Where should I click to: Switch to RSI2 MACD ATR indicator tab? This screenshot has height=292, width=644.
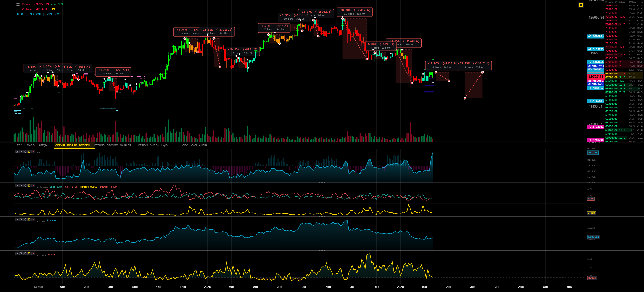point(34,145)
